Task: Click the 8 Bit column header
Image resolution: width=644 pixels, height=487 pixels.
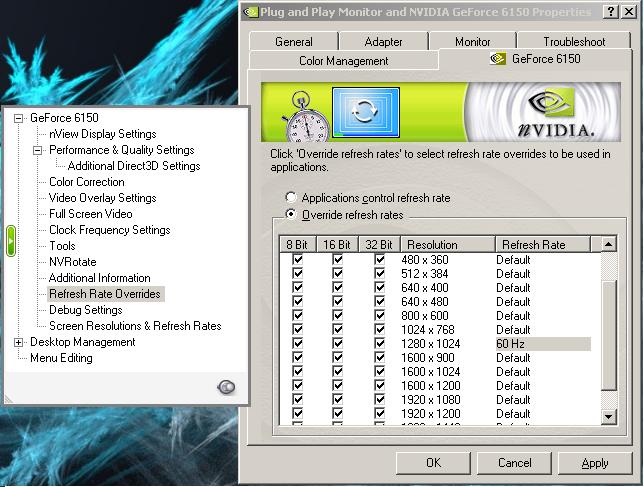Action: tap(297, 244)
